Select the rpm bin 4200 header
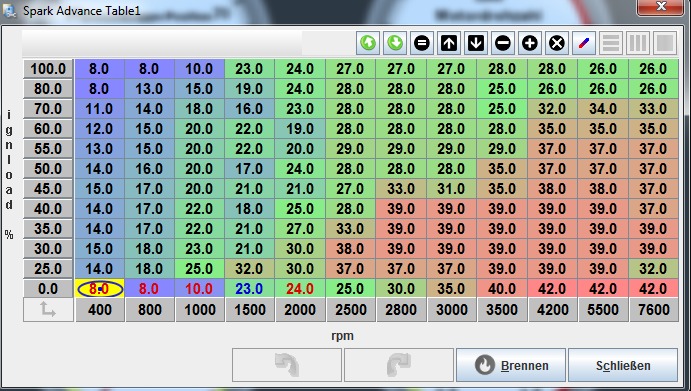691x391 pixels. click(x=553, y=309)
